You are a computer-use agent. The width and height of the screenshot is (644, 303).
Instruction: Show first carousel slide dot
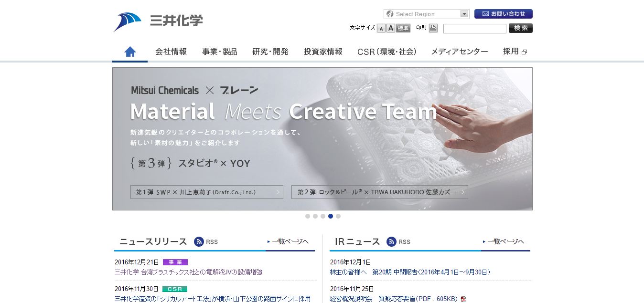[308, 216]
